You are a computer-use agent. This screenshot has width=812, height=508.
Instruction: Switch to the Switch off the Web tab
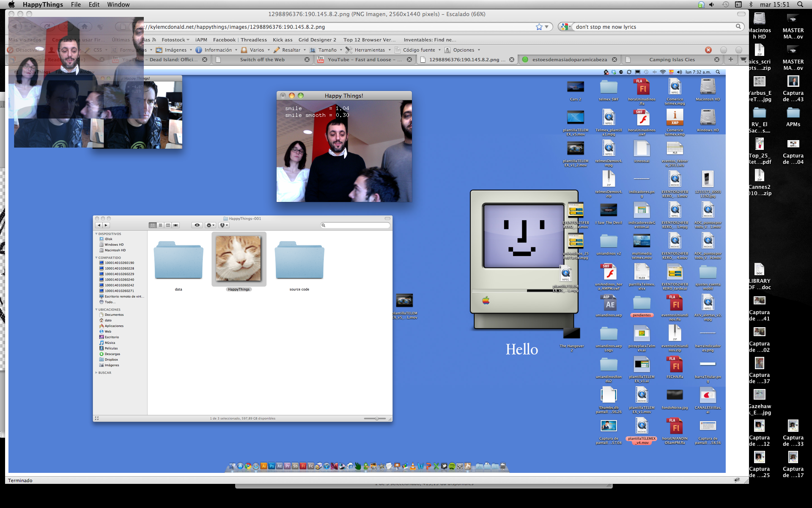click(262, 60)
